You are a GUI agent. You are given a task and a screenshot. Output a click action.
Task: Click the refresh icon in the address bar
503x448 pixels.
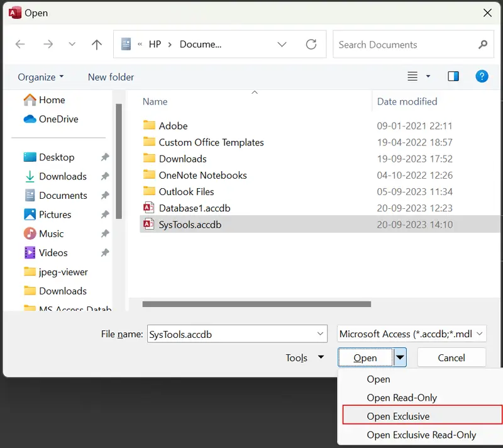311,44
